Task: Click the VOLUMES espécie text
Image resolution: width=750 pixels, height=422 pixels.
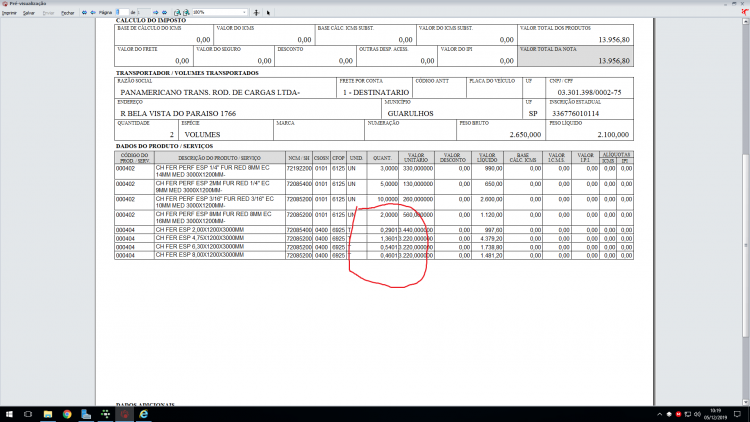Action: [202, 134]
